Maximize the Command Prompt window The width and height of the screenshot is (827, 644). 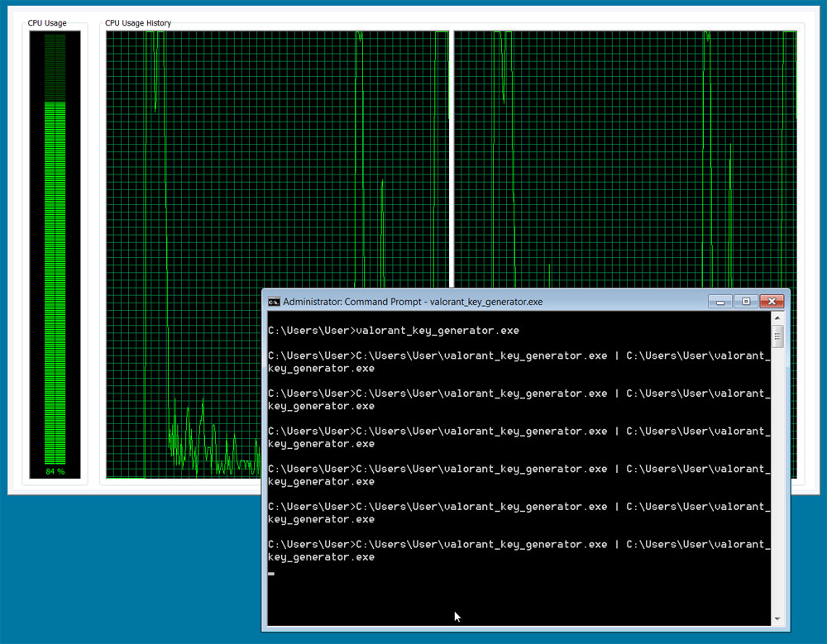(x=746, y=302)
